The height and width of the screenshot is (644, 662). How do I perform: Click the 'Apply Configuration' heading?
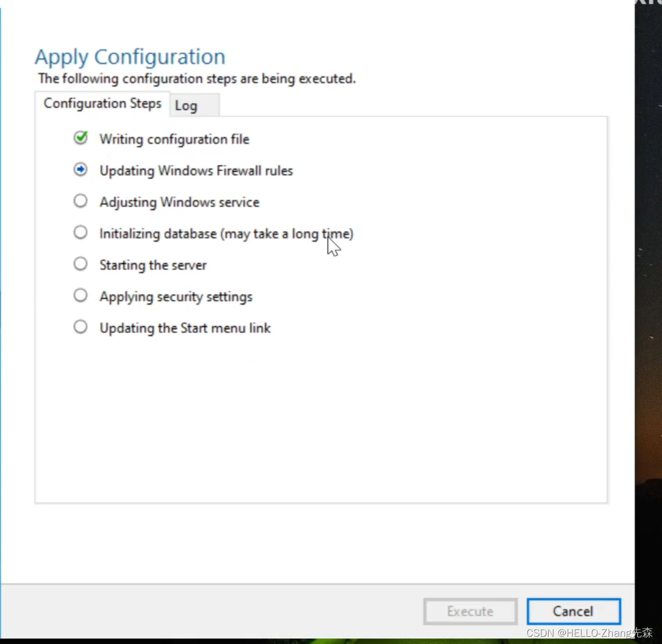(130, 57)
